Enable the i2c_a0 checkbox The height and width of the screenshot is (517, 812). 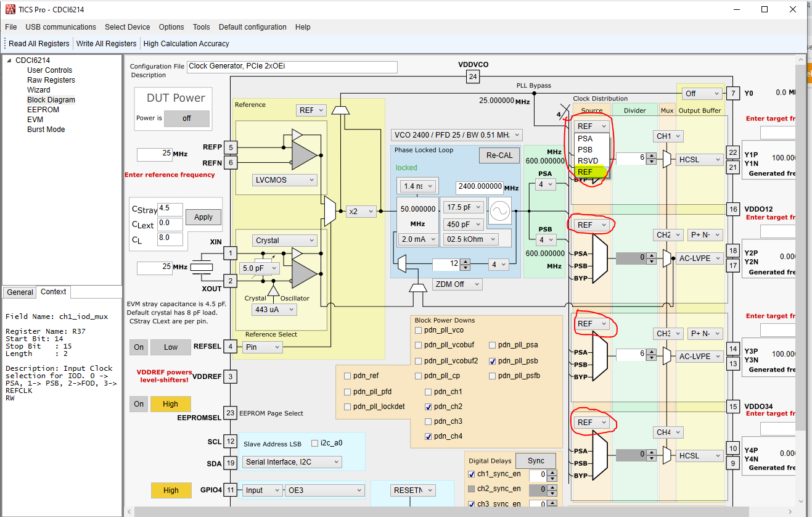point(315,443)
